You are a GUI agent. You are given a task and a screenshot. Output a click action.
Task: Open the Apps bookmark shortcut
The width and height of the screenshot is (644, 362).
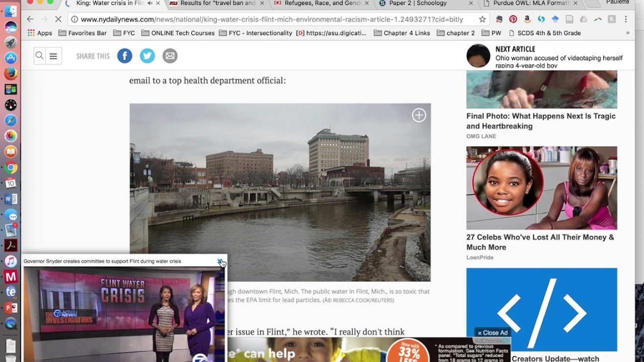pos(40,33)
